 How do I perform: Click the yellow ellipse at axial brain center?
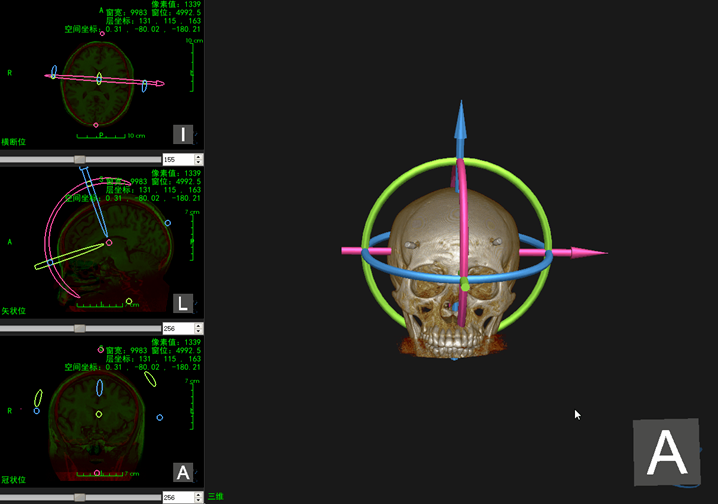coord(99,78)
